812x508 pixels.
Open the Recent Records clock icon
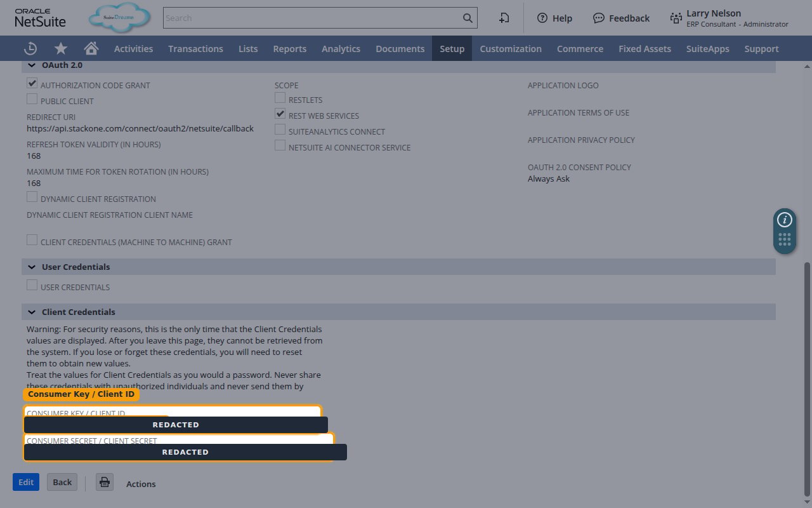point(30,48)
